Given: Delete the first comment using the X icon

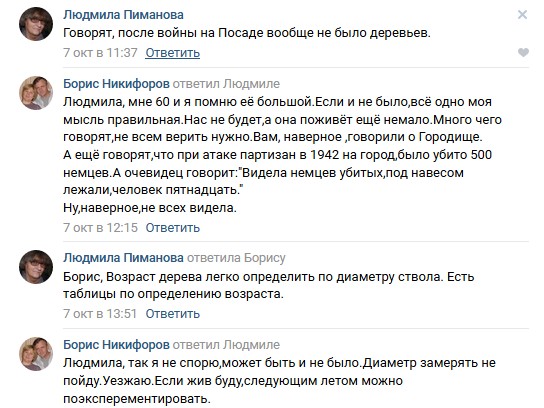Looking at the screenshot, I should pyautogui.click(x=522, y=15).
